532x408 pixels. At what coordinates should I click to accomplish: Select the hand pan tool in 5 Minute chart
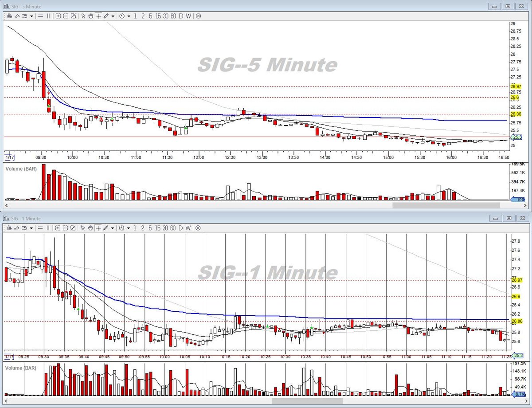(x=91, y=16)
